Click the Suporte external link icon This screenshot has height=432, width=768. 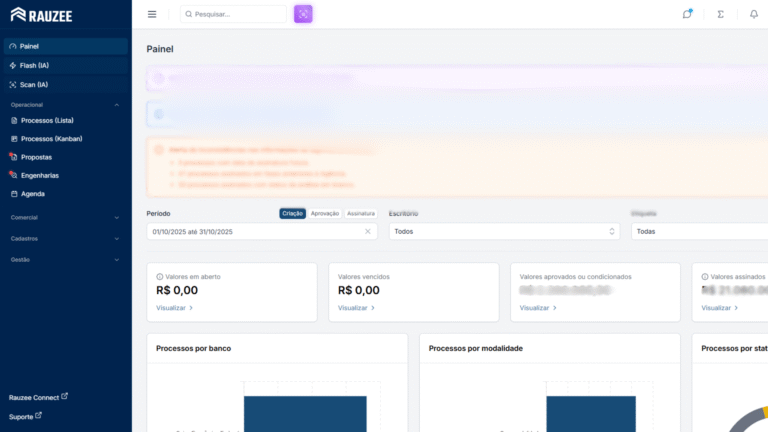pos(38,415)
